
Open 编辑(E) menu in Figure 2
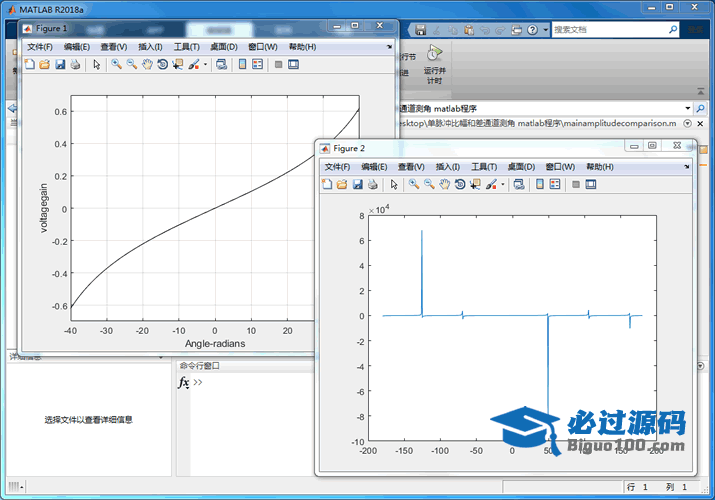pyautogui.click(x=374, y=167)
